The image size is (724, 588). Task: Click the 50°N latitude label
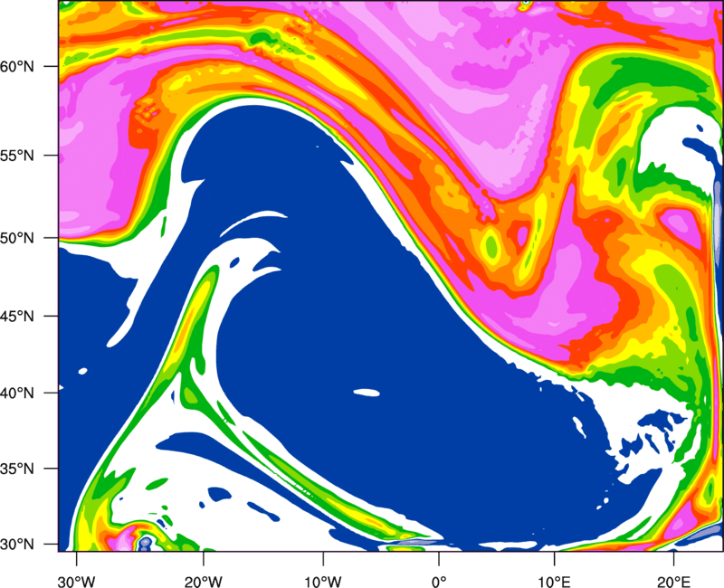[x=17, y=238]
